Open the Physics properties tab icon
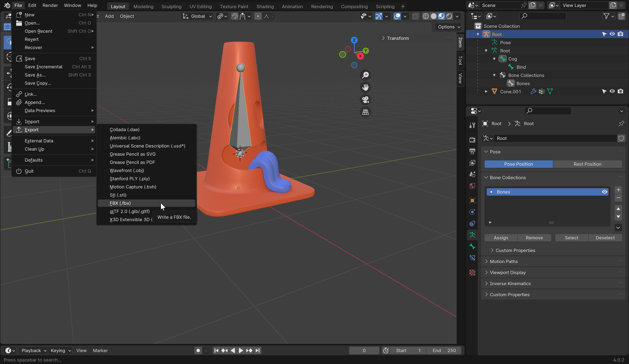Viewport: 629px width, 364px height. (x=472, y=212)
